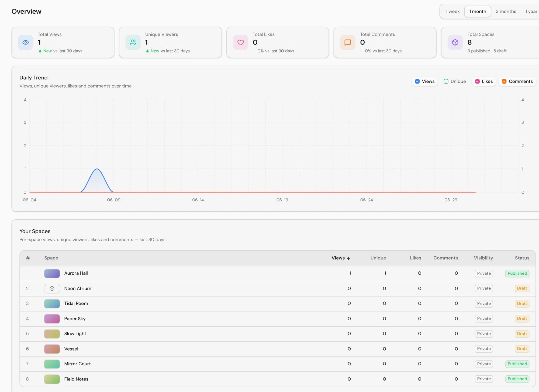Click the Total Views card
This screenshot has height=392, width=539.
pos(63,42)
